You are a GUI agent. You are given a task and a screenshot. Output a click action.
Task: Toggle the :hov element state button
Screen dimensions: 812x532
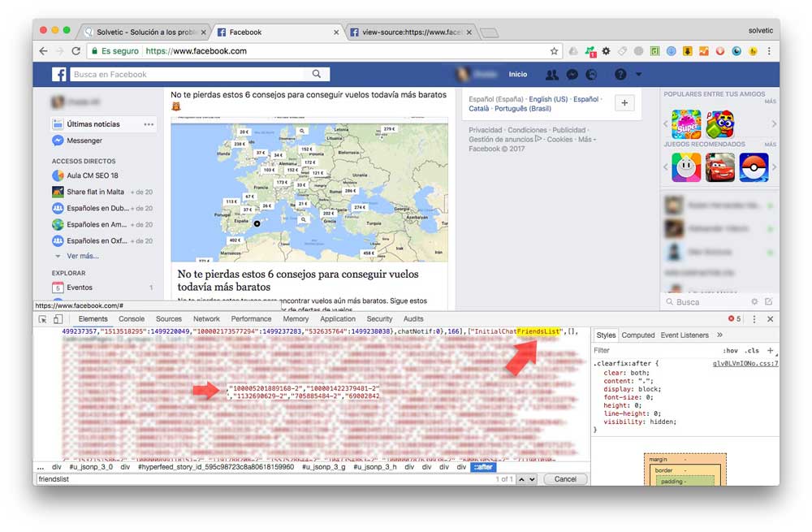[730, 351]
